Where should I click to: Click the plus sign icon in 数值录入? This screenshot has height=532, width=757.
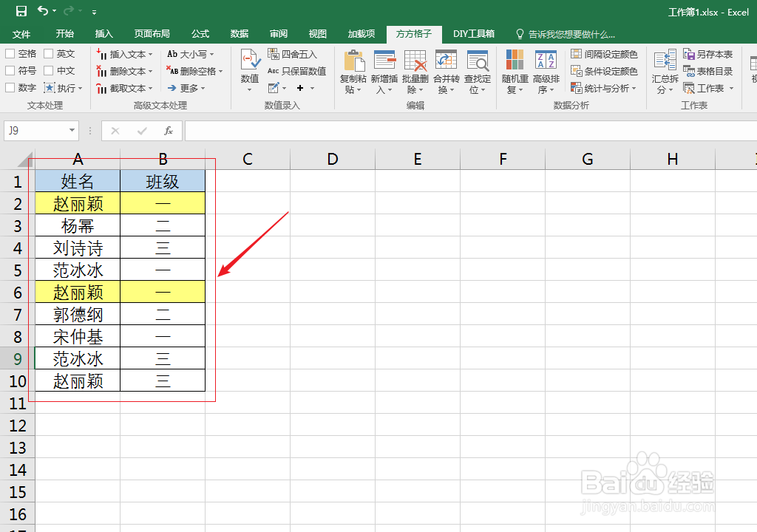click(x=300, y=88)
